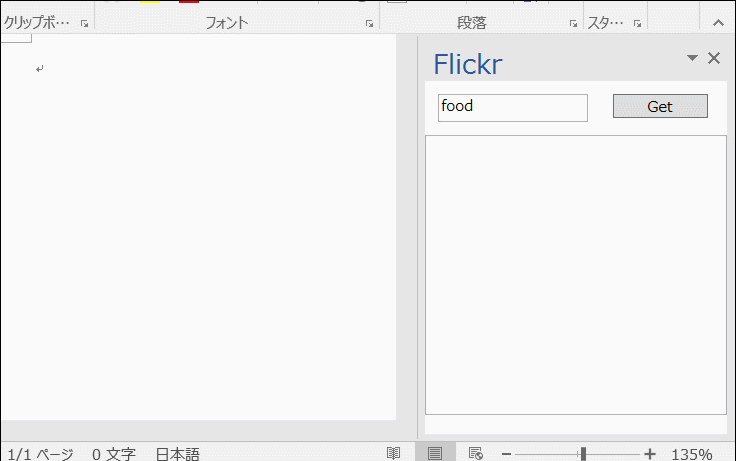Increase zoom with the plus button

click(x=650, y=453)
